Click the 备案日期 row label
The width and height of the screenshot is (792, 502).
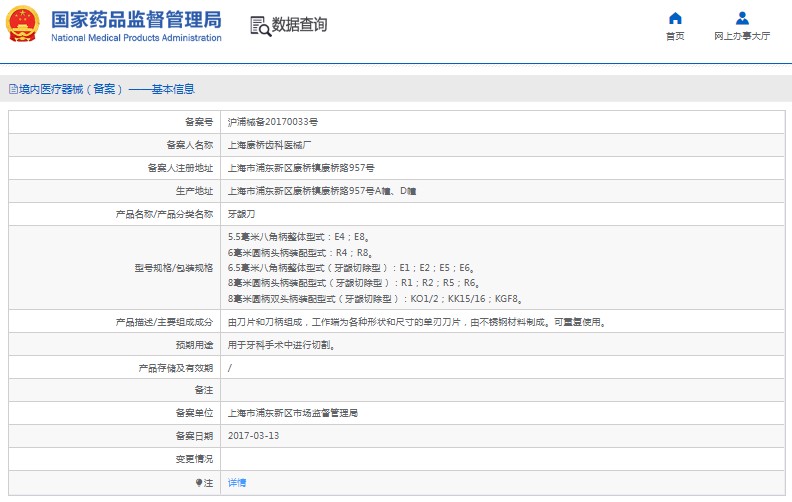point(194,436)
